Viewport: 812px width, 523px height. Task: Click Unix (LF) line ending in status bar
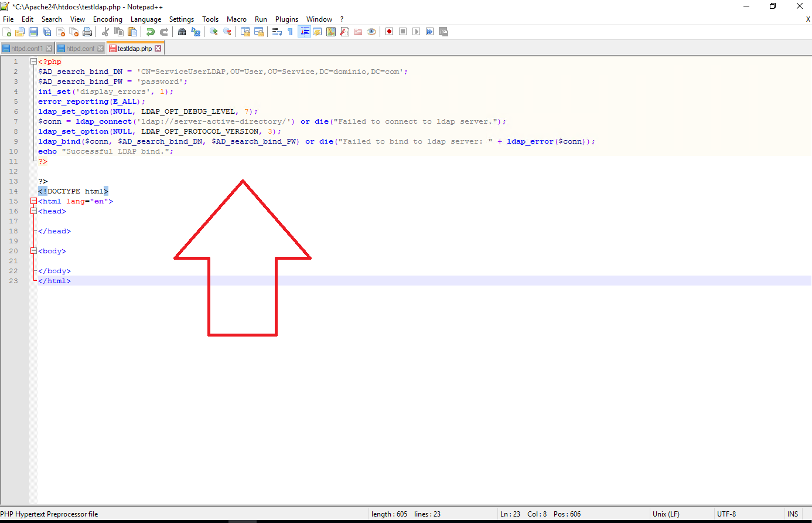[x=666, y=514]
